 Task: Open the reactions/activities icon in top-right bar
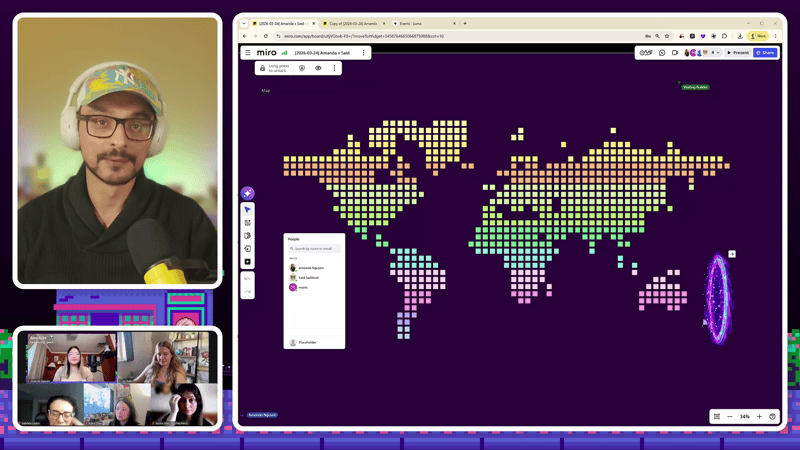(646, 53)
